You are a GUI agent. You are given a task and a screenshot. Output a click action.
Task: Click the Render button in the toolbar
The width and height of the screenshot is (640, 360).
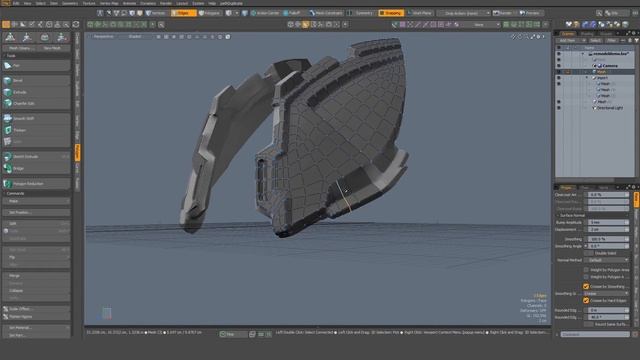(x=503, y=13)
